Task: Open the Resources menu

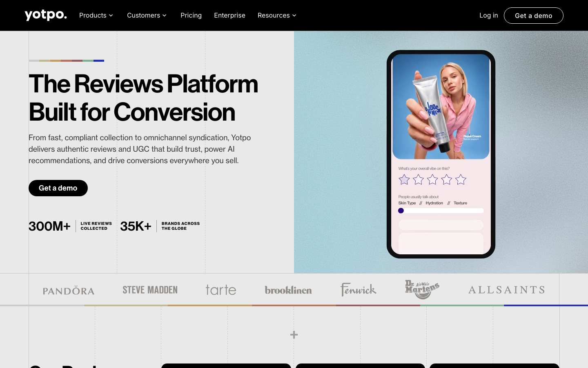Action: point(277,15)
